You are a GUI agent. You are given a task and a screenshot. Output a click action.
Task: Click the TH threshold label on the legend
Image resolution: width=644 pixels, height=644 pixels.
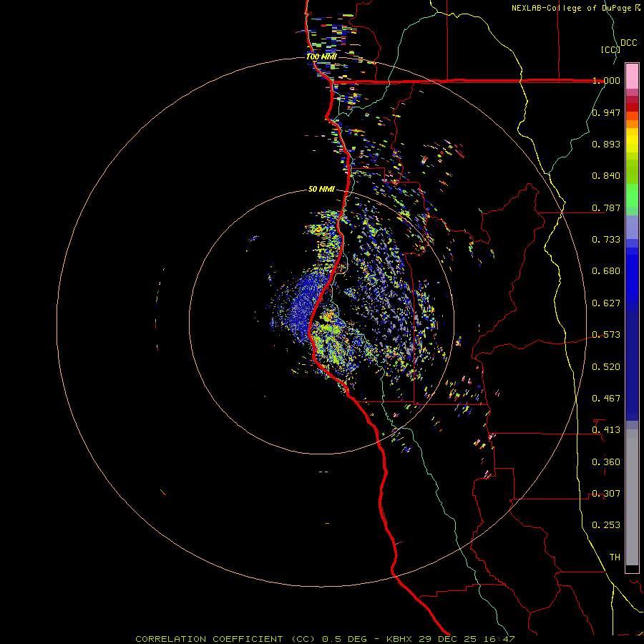click(614, 557)
